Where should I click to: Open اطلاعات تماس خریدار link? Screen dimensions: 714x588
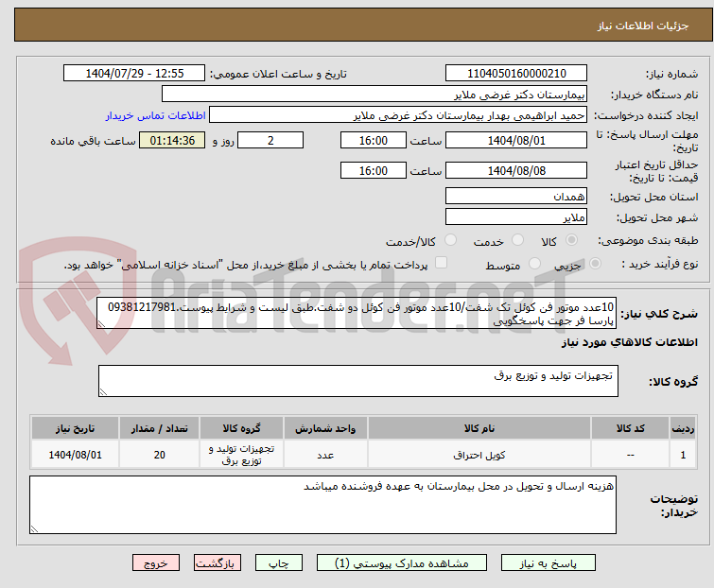pos(156,115)
